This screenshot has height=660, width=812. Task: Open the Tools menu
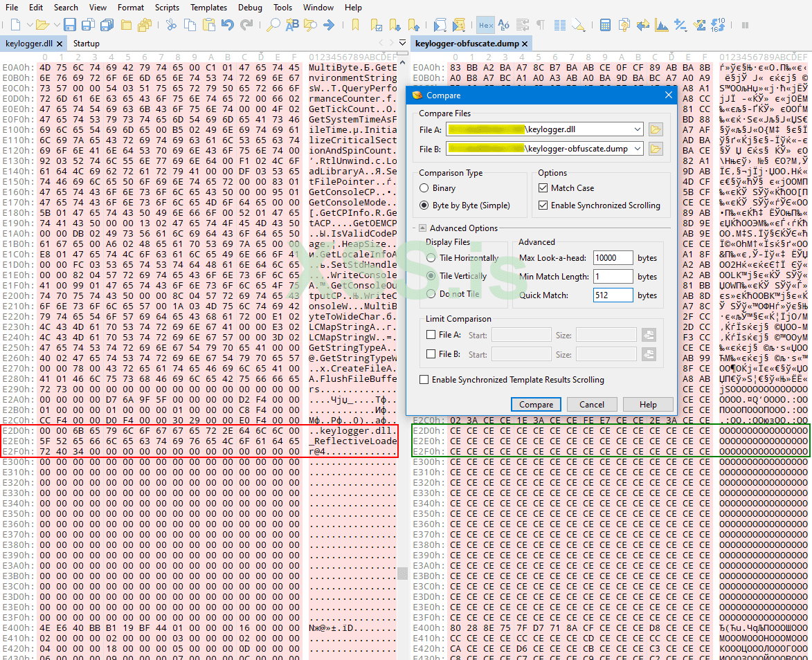pyautogui.click(x=282, y=7)
